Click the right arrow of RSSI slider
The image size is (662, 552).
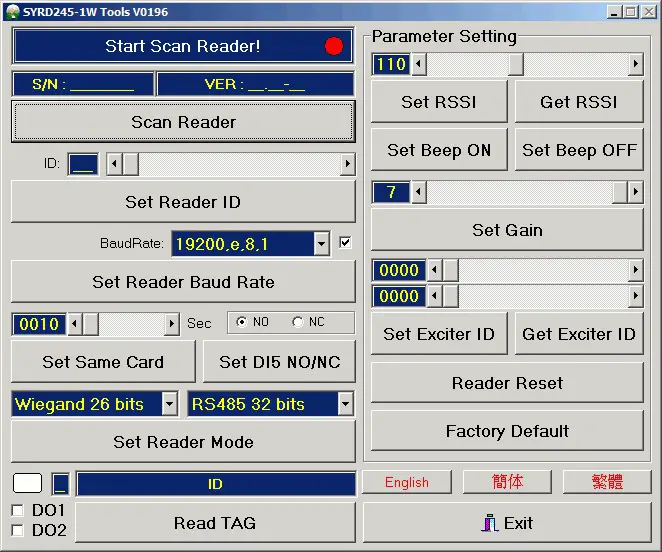pyautogui.click(x=635, y=64)
